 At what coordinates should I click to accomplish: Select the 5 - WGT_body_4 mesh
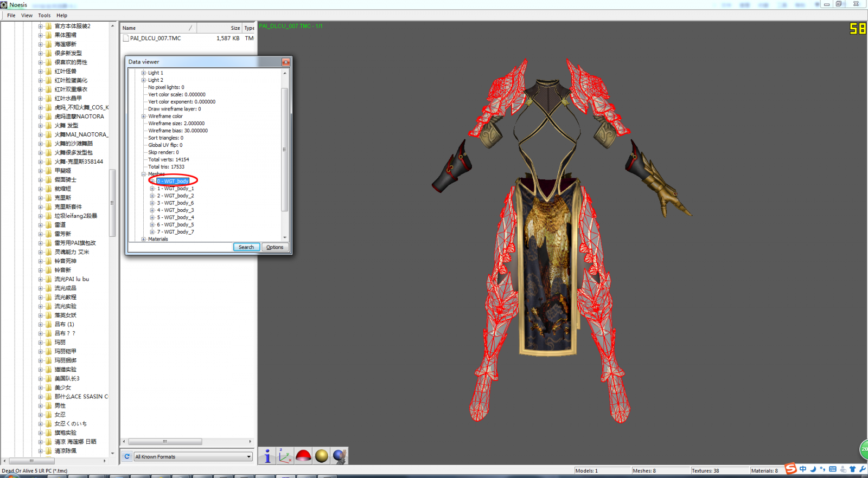(175, 217)
